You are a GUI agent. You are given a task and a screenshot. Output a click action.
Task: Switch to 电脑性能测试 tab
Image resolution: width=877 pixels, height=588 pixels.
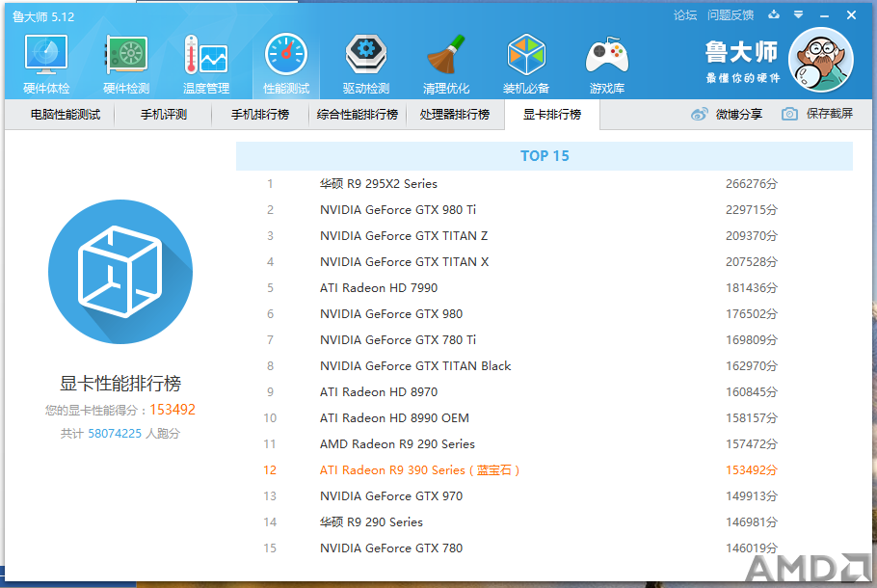[x=66, y=115]
